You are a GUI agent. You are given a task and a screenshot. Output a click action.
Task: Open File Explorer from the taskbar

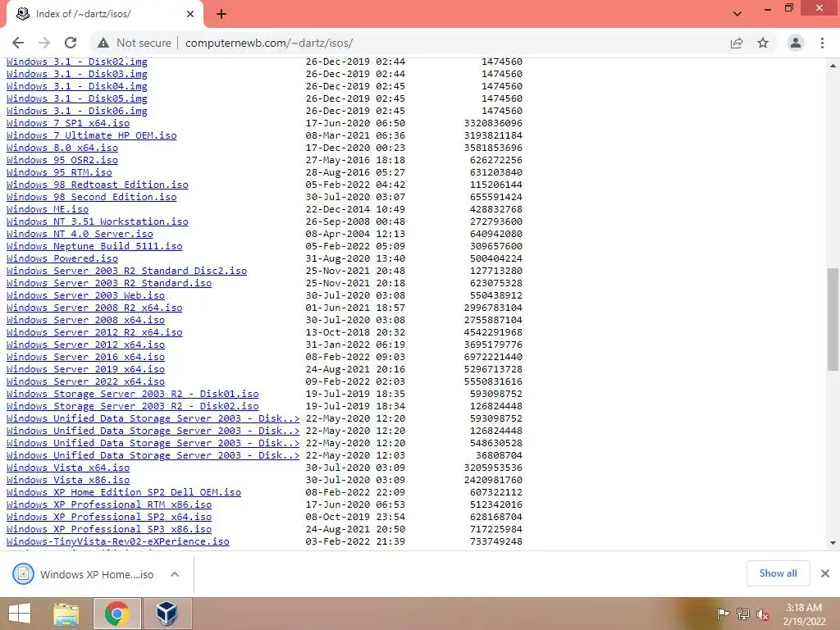66,614
